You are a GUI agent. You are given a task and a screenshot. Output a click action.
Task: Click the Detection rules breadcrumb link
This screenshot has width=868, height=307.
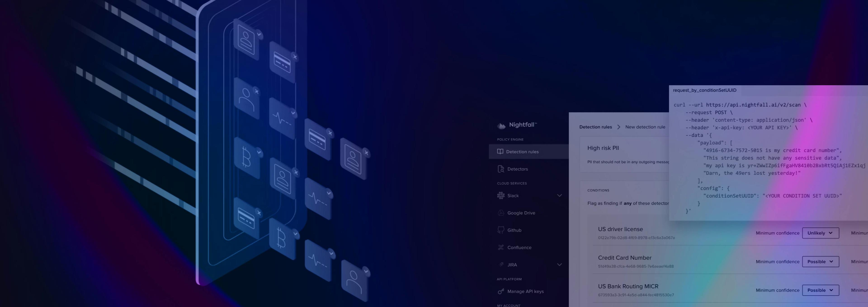pyautogui.click(x=595, y=127)
